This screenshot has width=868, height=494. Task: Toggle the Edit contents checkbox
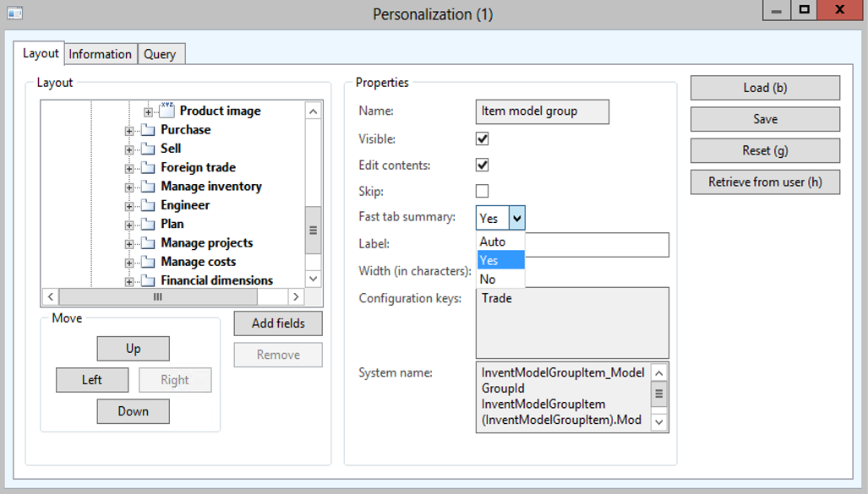[x=482, y=165]
